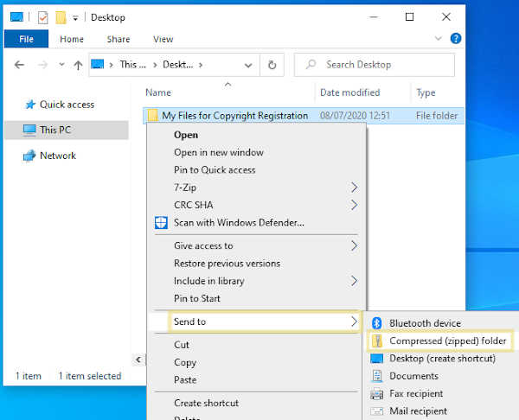Click the Properties quick access toolbar icon
Image resolution: width=519 pixels, height=420 pixels.
point(42,17)
